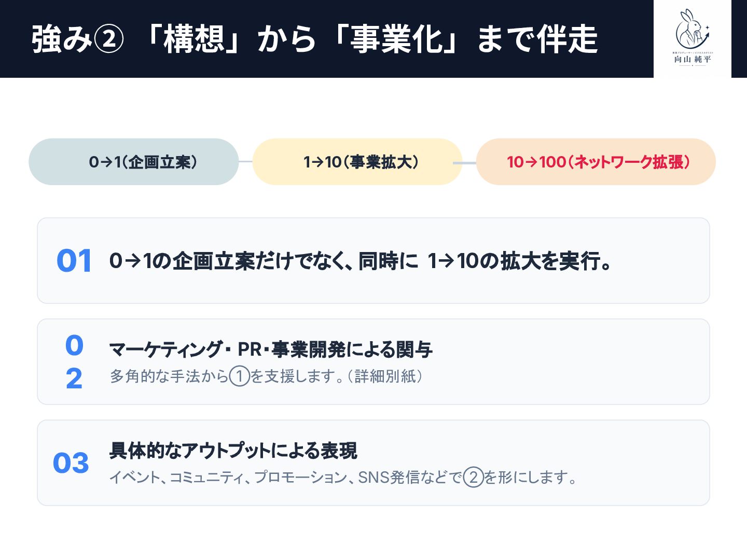Click the blue 03 number label

(x=71, y=463)
